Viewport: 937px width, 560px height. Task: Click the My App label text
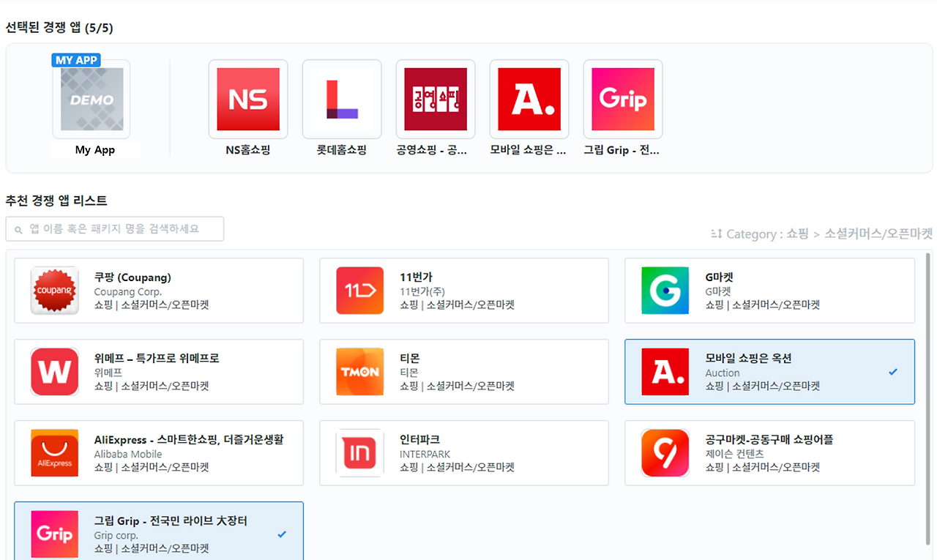click(x=95, y=150)
